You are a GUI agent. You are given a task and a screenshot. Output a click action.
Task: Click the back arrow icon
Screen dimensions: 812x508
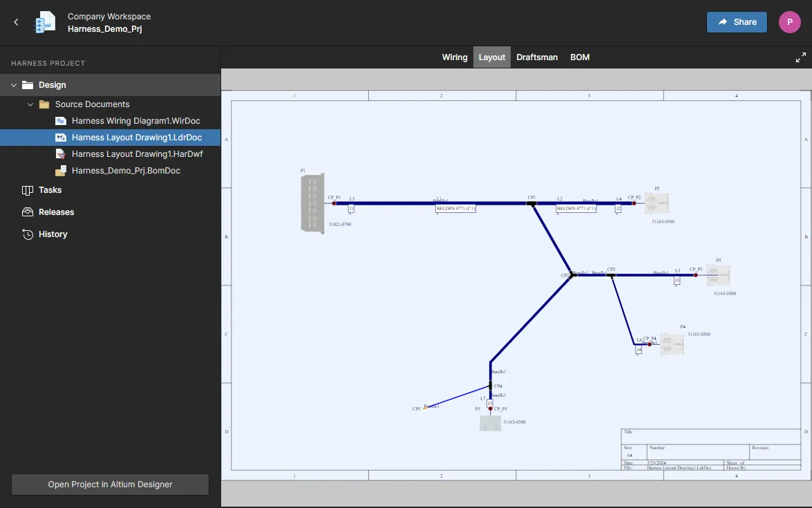[x=16, y=22]
